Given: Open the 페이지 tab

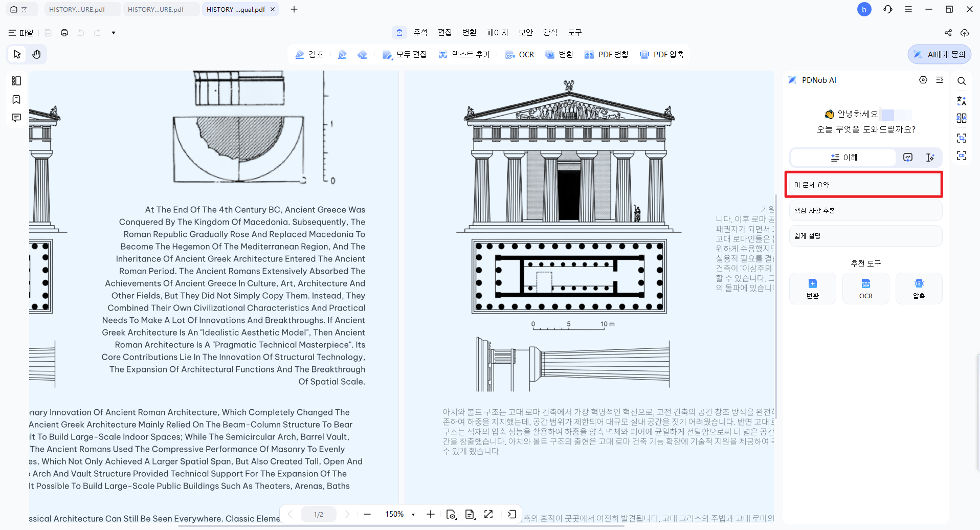Looking at the screenshot, I should [x=498, y=32].
